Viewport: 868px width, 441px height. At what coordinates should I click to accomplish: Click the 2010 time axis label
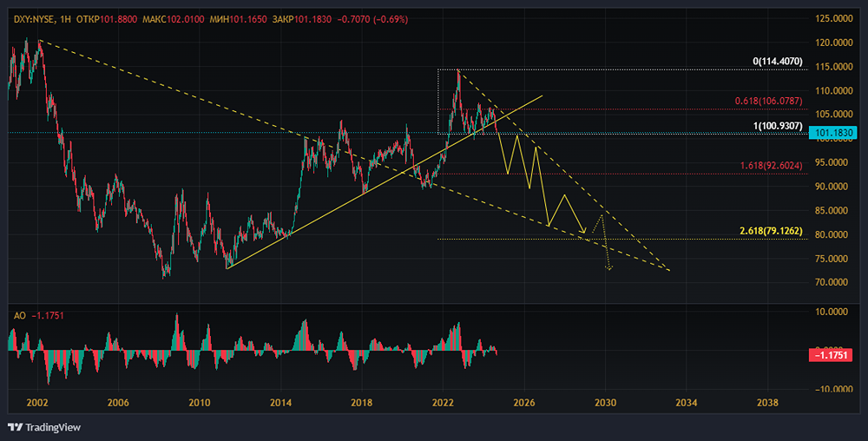(x=200, y=403)
